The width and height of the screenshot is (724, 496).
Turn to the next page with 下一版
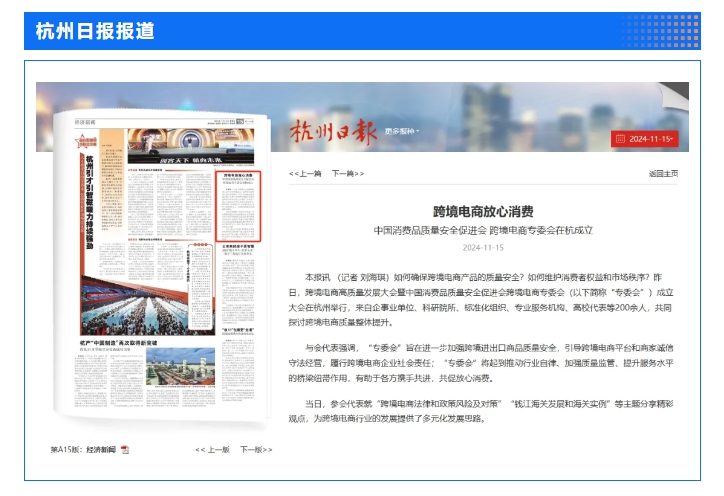pyautogui.click(x=255, y=450)
